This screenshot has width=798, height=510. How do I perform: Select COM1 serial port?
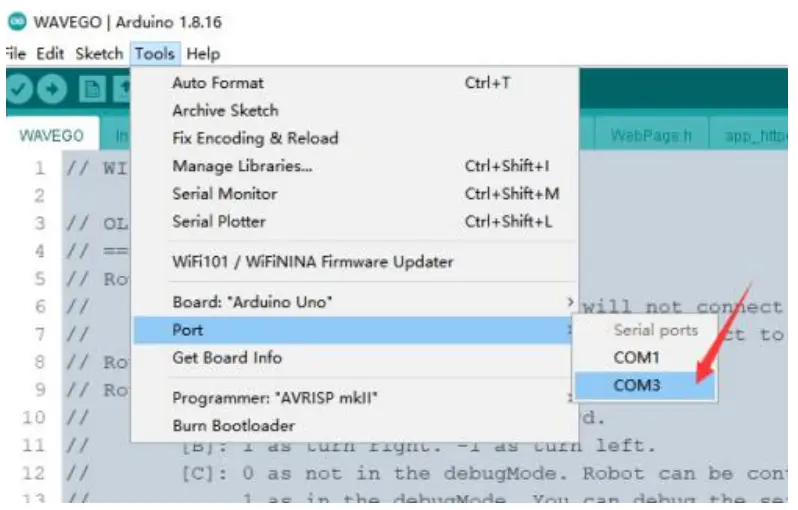(638, 357)
